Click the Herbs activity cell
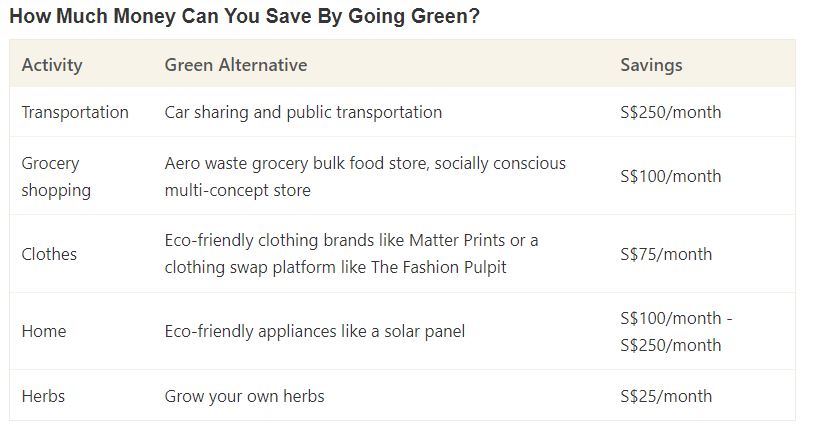815x441 pixels. 43,396
